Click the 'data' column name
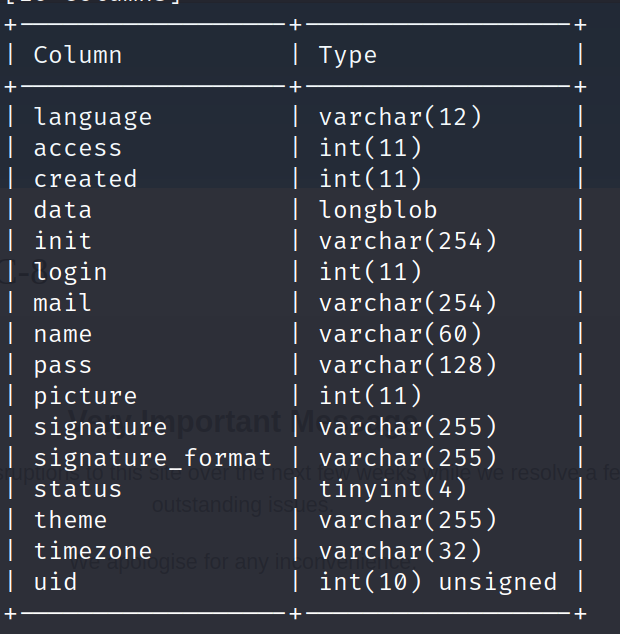Viewport: 620px width, 634px height. pos(63,210)
